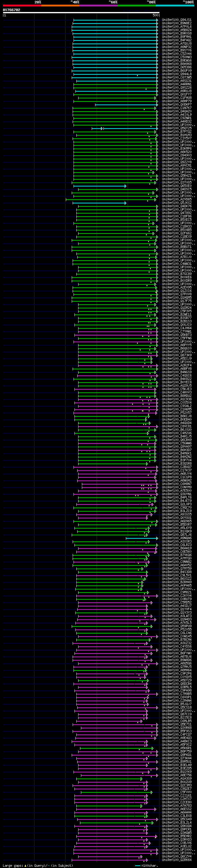Click the UniRef100_Q87LJ6 hit
This screenshot has width=197, height=868.
176,535
